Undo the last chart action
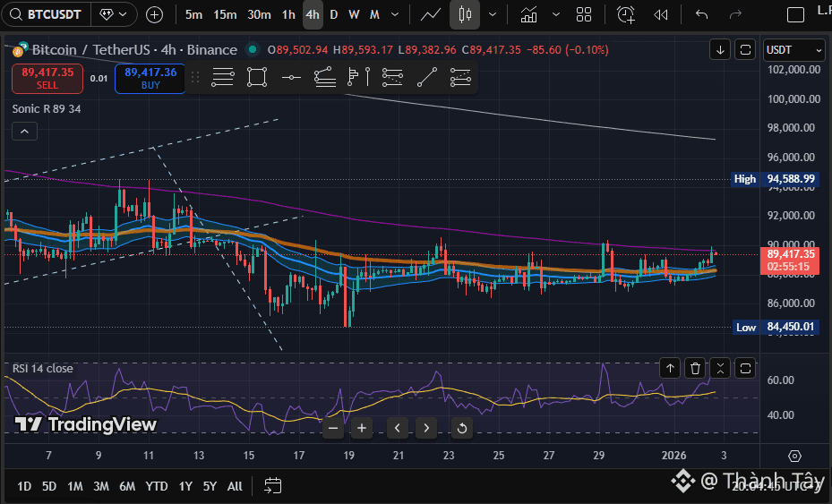 pos(701,14)
